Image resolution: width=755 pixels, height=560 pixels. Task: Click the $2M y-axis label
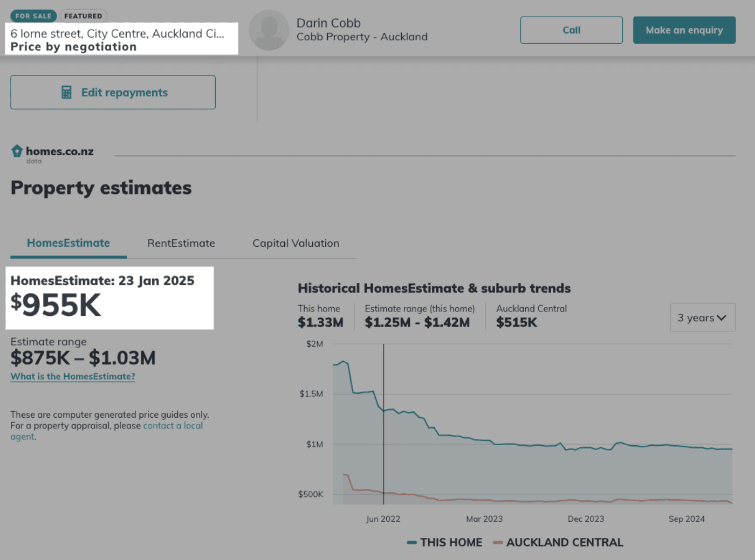(x=314, y=344)
